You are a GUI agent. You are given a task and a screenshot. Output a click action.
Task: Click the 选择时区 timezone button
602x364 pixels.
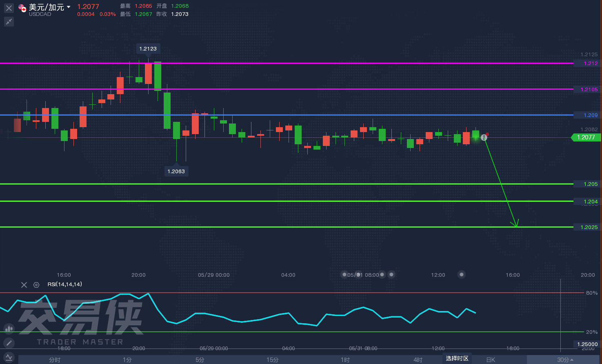click(x=457, y=358)
